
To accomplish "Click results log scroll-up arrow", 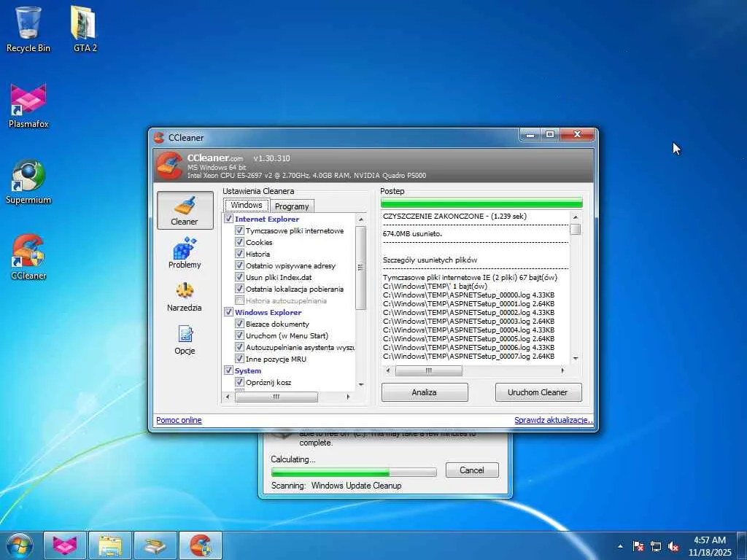I will pyautogui.click(x=576, y=217).
